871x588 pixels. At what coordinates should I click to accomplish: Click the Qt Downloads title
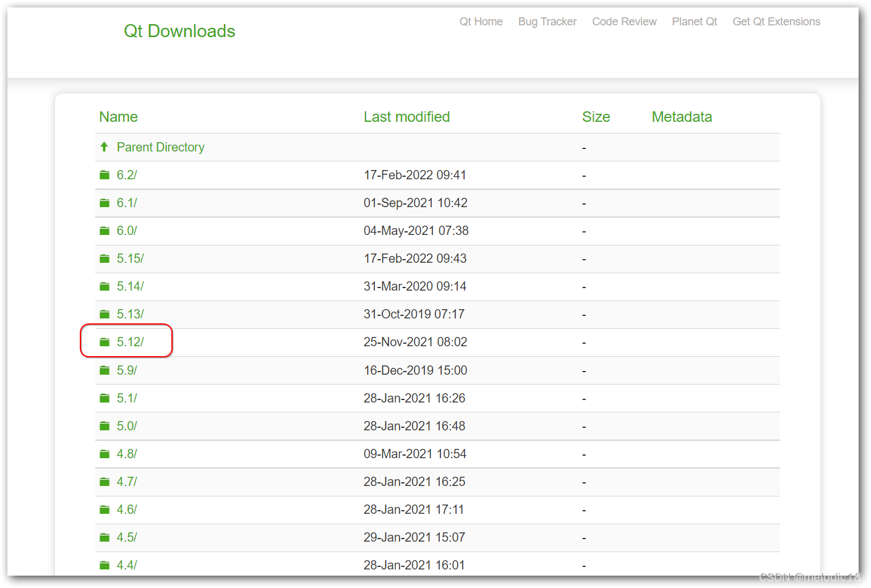pos(179,31)
